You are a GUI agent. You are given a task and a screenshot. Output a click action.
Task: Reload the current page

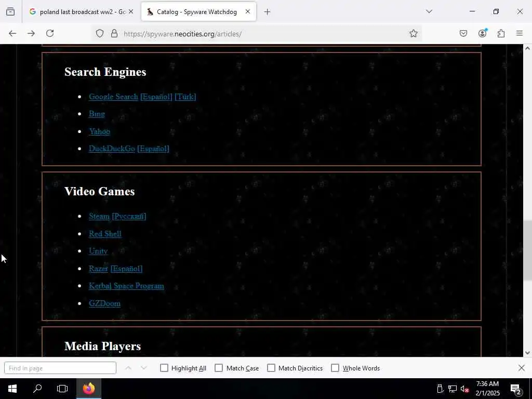coord(50,33)
